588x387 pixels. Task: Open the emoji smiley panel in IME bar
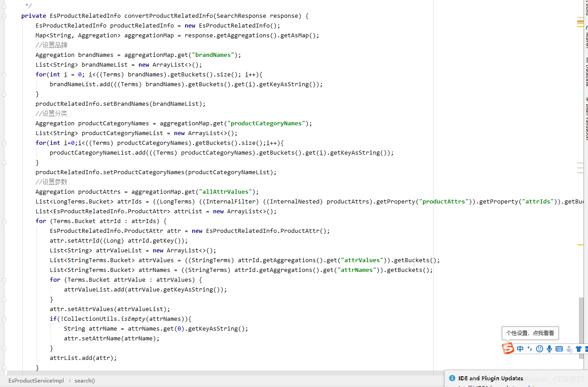540,349
